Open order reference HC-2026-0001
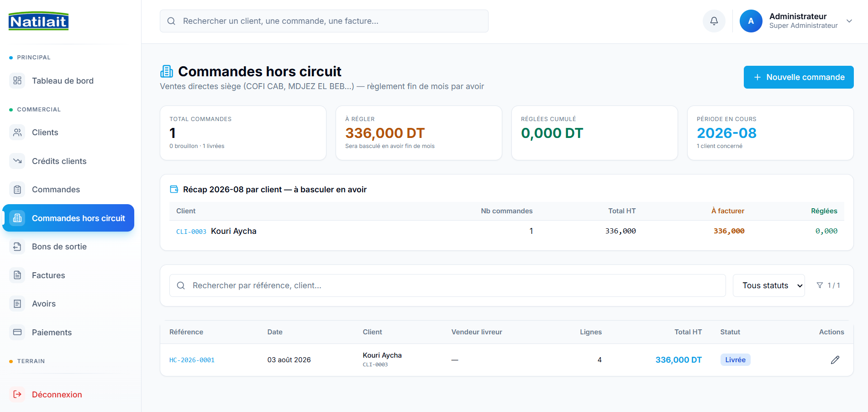 192,360
